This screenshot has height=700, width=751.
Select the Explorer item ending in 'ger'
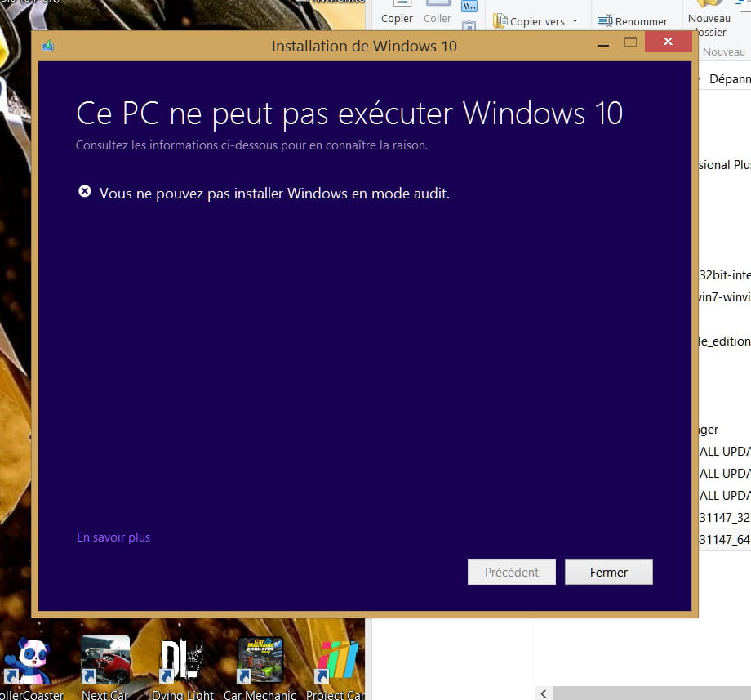709,430
